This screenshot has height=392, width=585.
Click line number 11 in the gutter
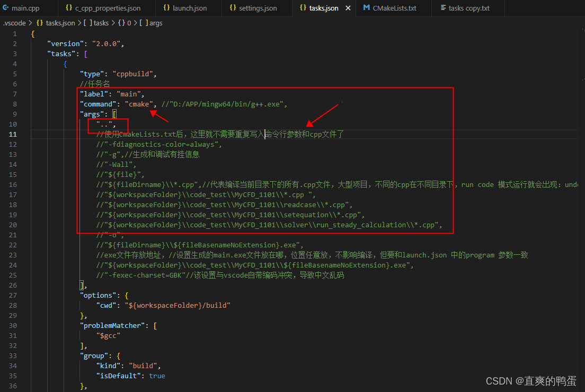[x=14, y=134]
